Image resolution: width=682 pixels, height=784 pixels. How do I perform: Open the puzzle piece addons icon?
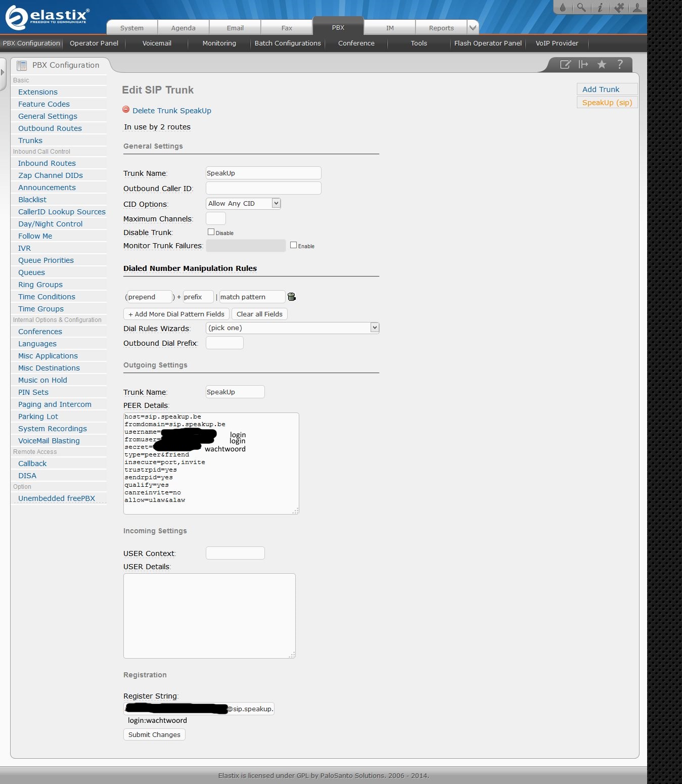coord(619,7)
